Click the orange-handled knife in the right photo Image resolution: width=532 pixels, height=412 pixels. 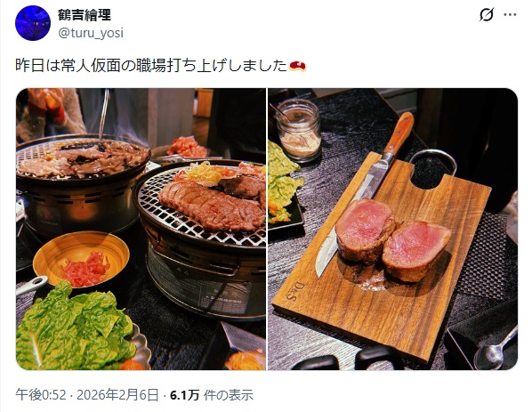tap(365, 193)
